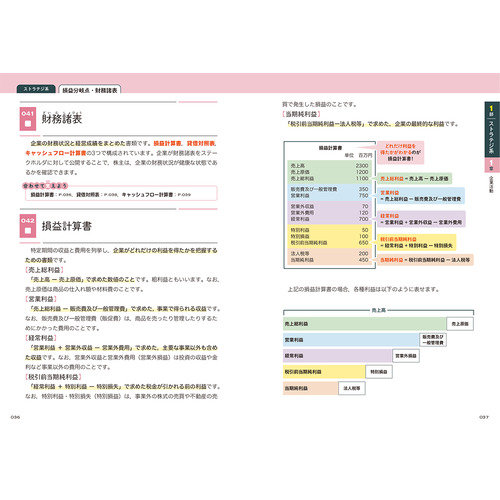Click the [営業利益] subheading on left page

coord(41,299)
